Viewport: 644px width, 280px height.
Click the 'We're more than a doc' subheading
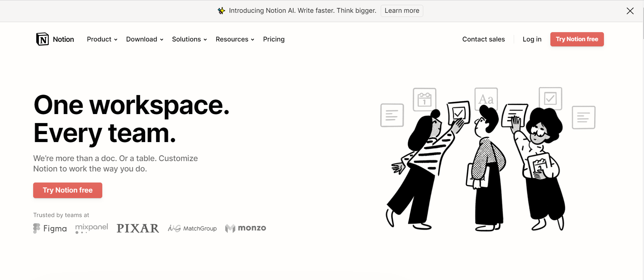pos(116,164)
